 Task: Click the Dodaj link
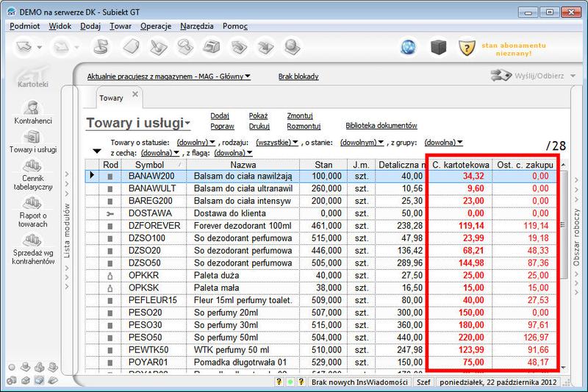220,115
